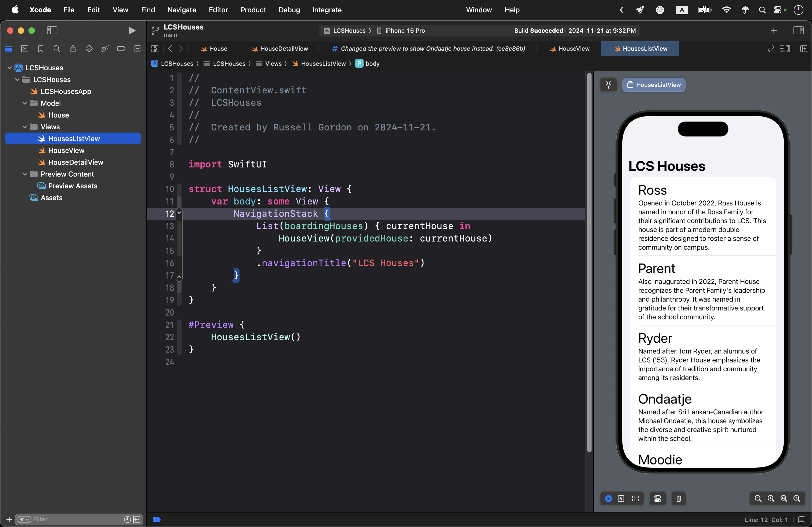Click the live preview play icon
Image resolution: width=812 pixels, height=527 pixels.
point(608,499)
